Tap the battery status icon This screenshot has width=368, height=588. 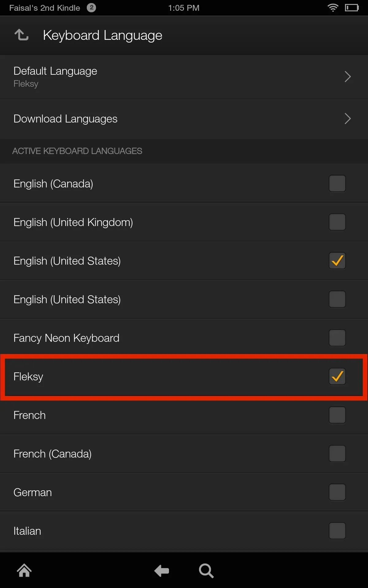[352, 8]
